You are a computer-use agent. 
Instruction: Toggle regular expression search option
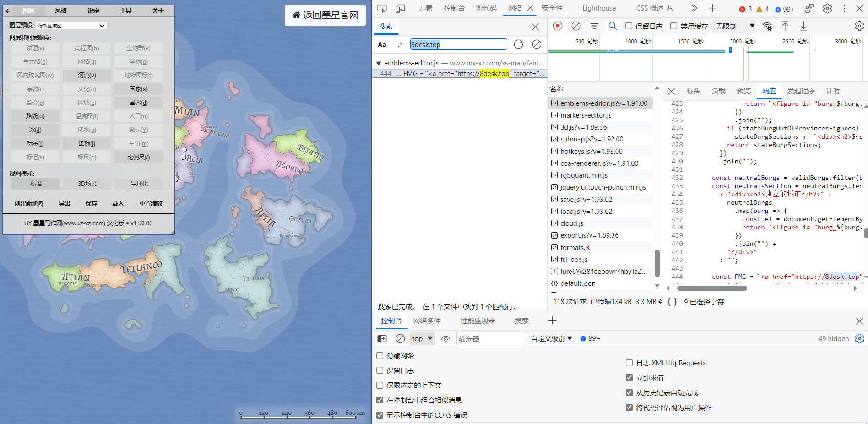point(401,44)
